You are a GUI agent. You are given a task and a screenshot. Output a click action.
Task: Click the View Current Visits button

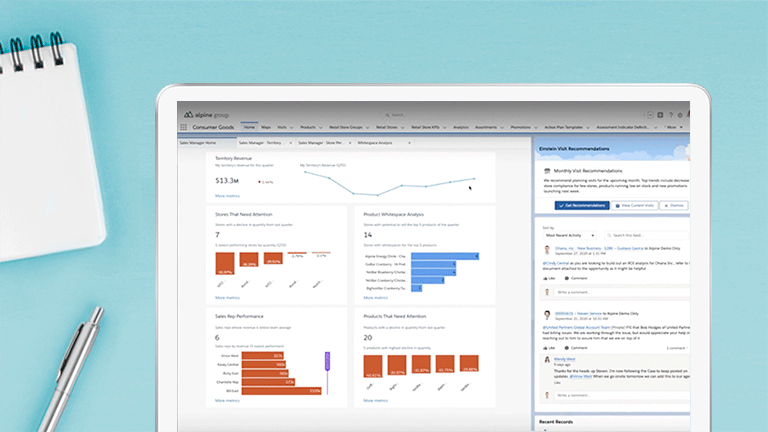tap(634, 206)
